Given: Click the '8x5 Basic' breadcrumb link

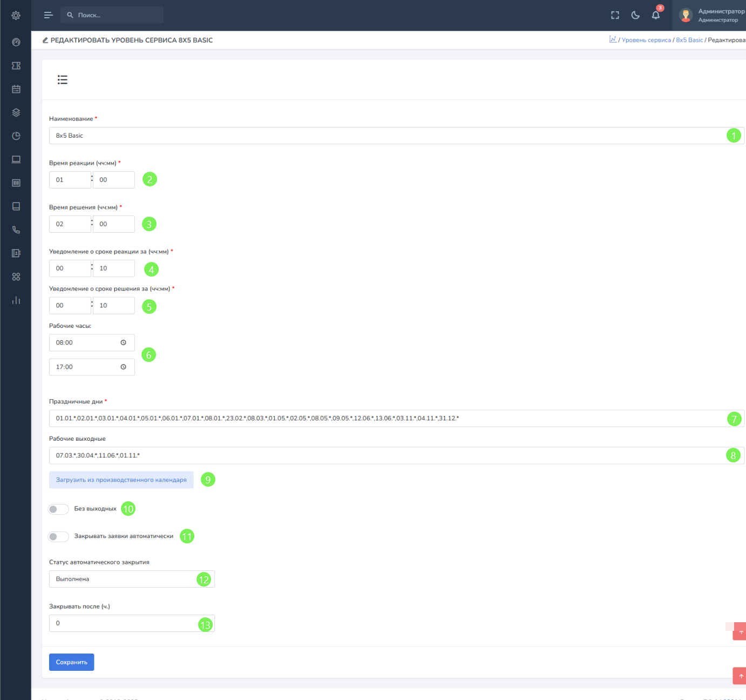Looking at the screenshot, I should tap(689, 40).
